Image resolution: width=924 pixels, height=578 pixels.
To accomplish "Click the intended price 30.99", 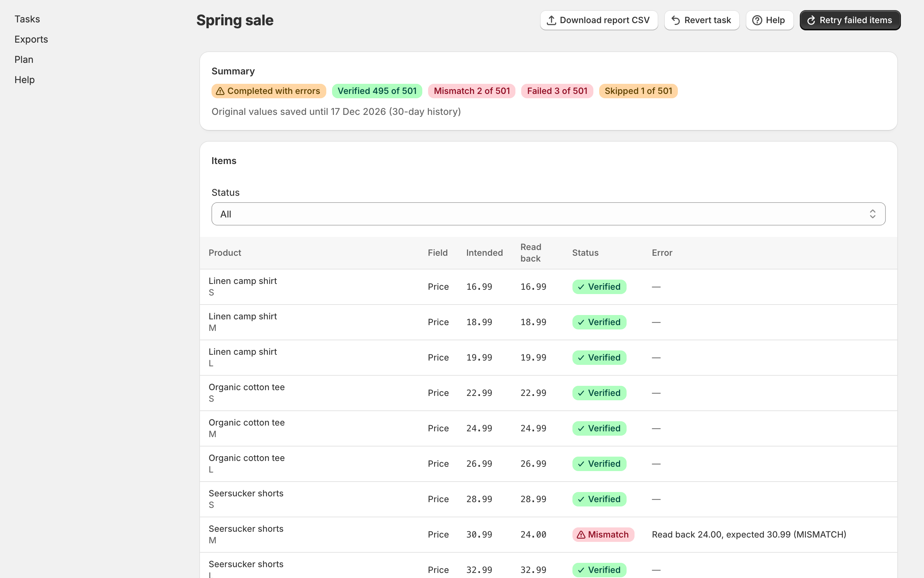I will [x=479, y=534].
